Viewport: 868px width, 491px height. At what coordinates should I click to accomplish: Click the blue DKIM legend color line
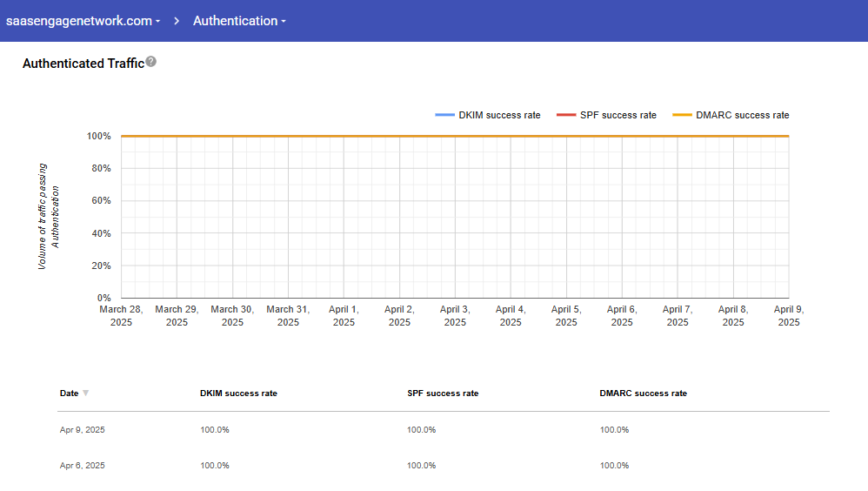pyautogui.click(x=444, y=115)
